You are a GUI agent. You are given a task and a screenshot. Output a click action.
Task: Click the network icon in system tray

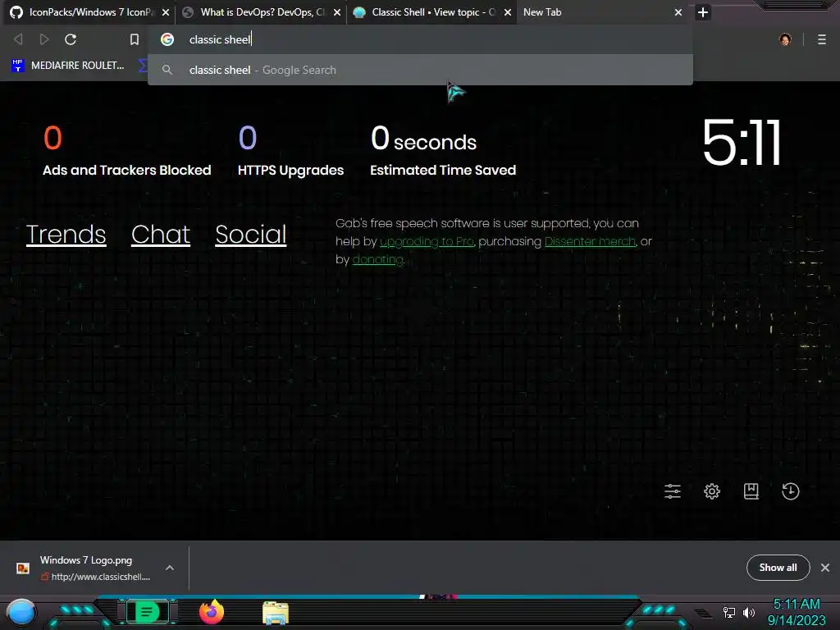click(729, 612)
